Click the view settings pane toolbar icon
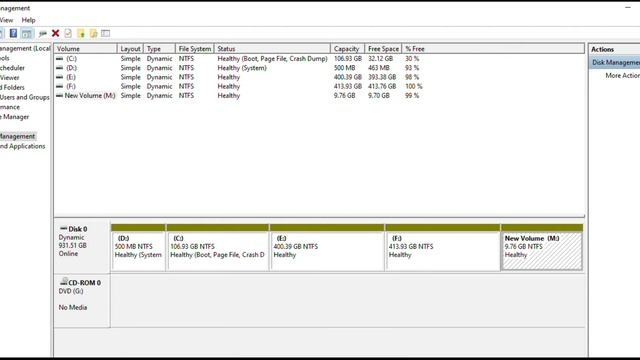 tap(105, 33)
